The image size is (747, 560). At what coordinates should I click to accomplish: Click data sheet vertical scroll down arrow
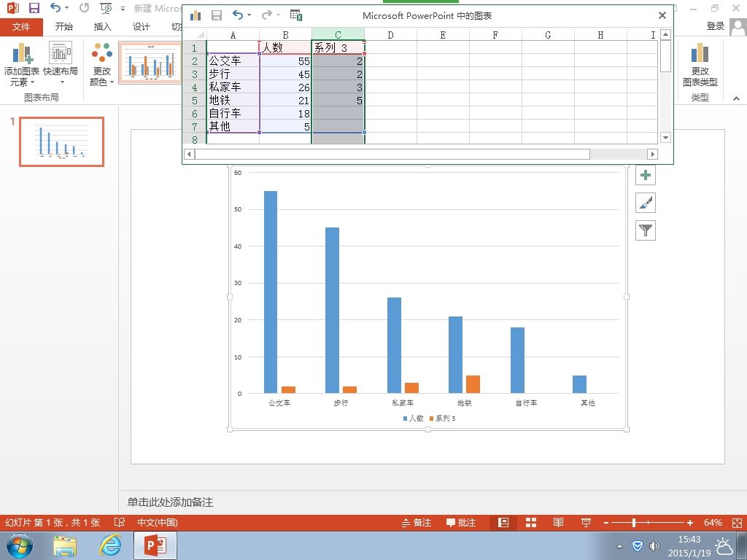click(x=666, y=138)
